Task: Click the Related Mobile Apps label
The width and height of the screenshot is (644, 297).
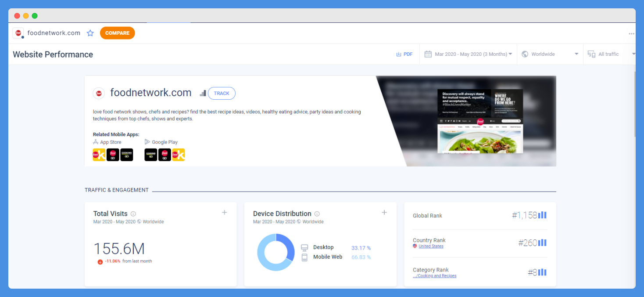Action: tap(116, 134)
